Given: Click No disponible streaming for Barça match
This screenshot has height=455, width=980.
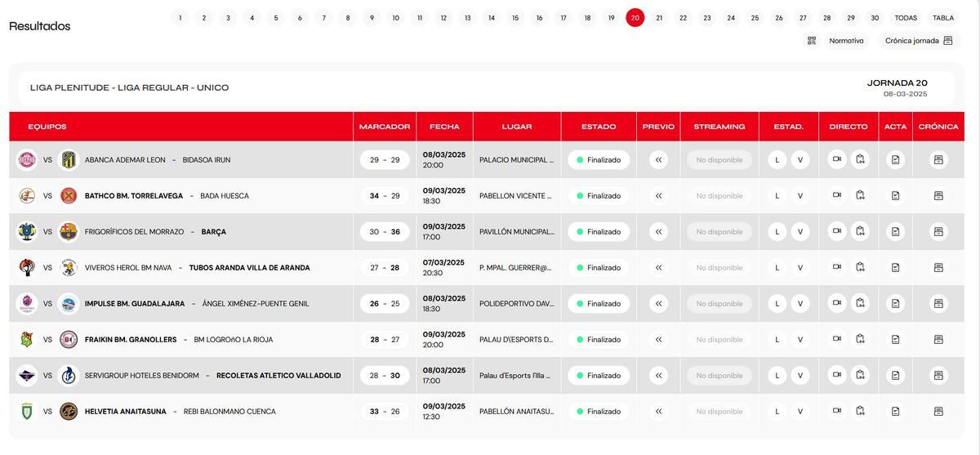Looking at the screenshot, I should pos(719,232).
